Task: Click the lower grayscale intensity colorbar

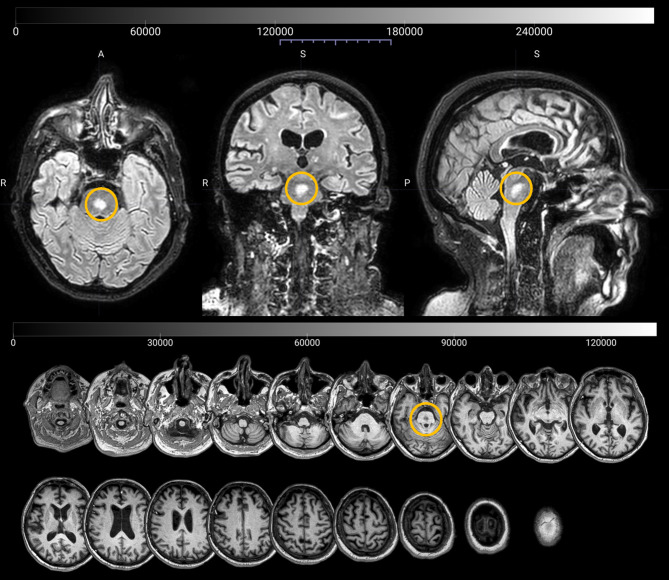Action: [335, 329]
